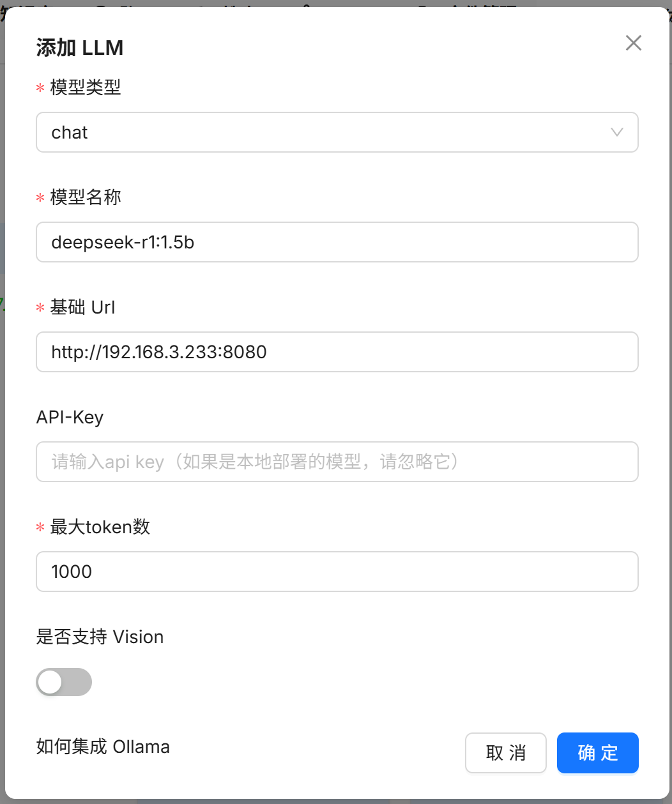Click the 模型类型 field label
This screenshot has width=672, height=804.
(86, 87)
